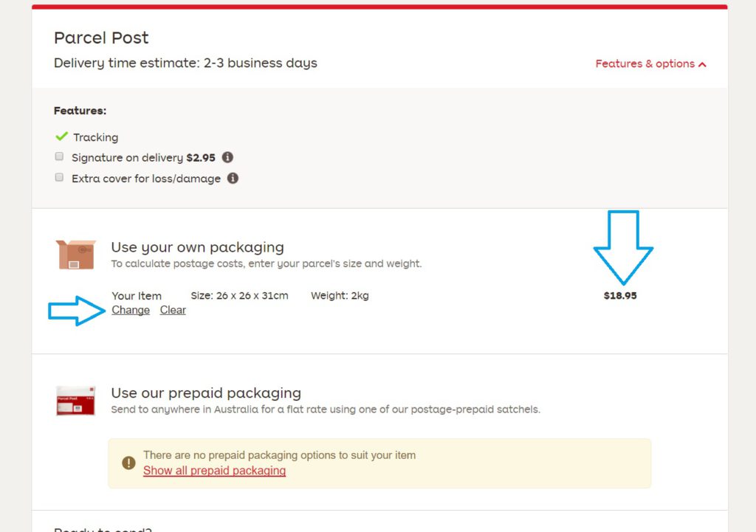Click the warning exclamation icon in notice

click(x=128, y=463)
